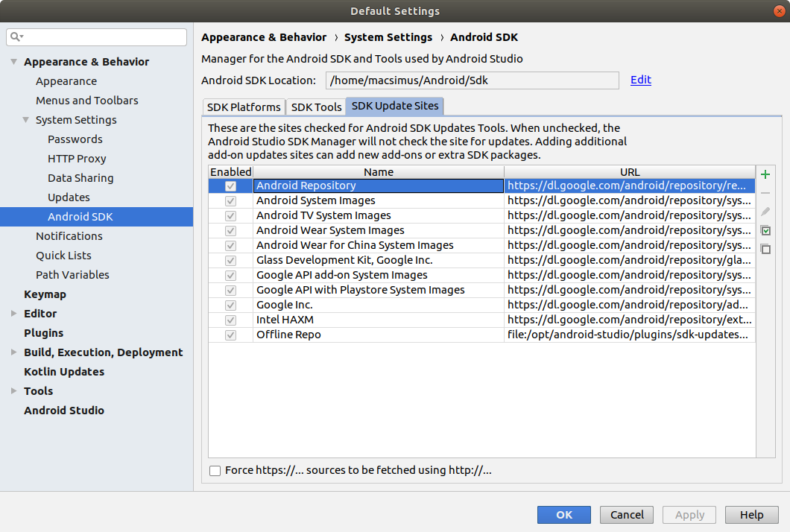Open Passwords settings page
Screen dimensions: 790x532
click(x=75, y=139)
